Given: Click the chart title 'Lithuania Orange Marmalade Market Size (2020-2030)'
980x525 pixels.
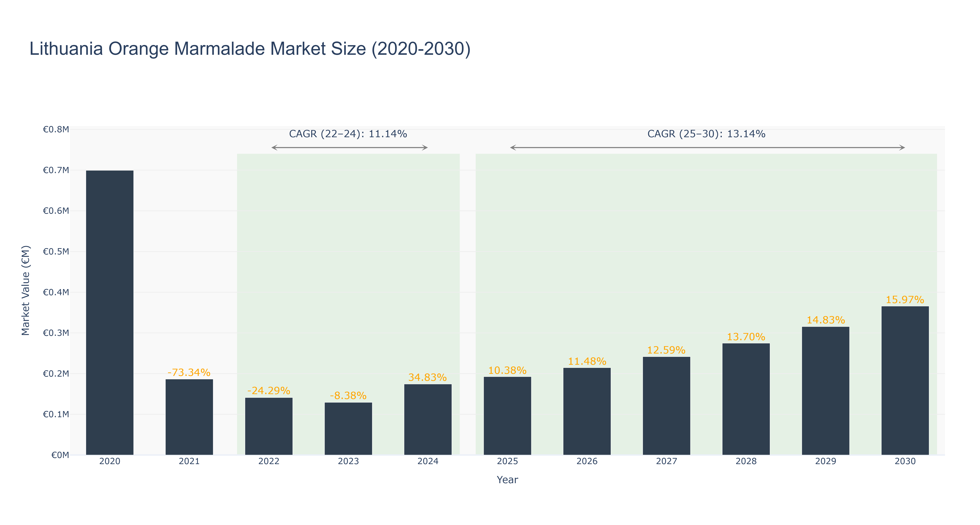Looking at the screenshot, I should coord(250,49).
